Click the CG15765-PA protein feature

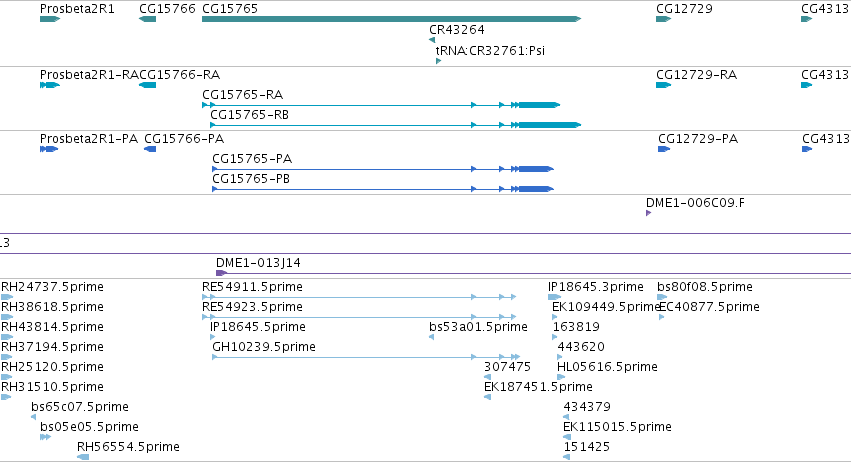point(383,169)
